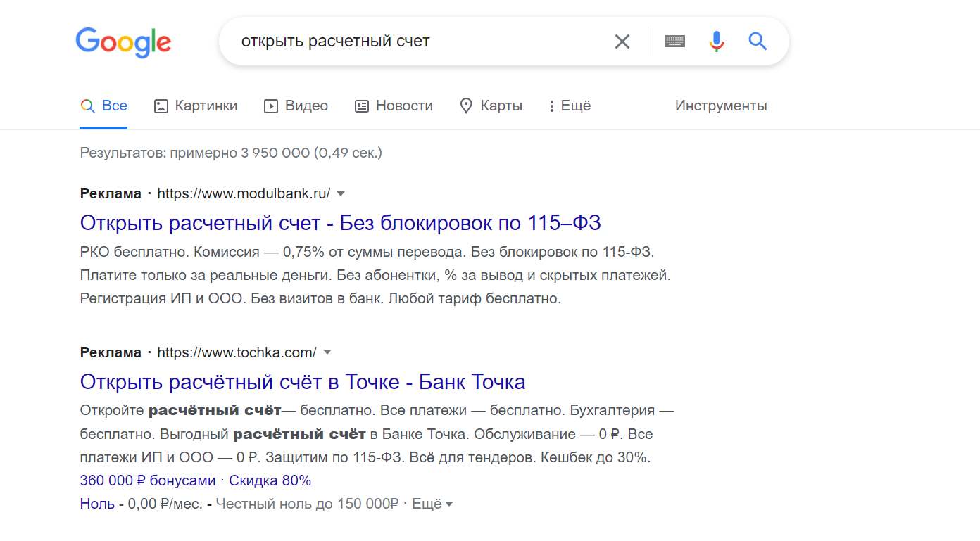Open the Инструменты search tools

[x=721, y=106]
